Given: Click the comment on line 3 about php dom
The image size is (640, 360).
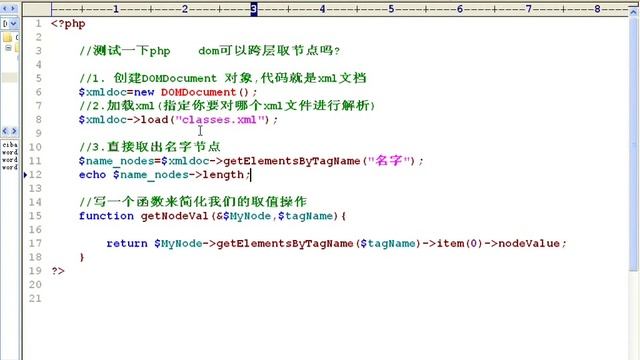Looking at the screenshot, I should pyautogui.click(x=209, y=51).
